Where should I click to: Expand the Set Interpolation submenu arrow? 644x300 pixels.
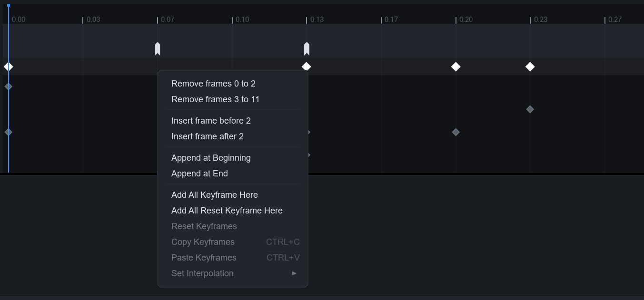click(x=294, y=273)
